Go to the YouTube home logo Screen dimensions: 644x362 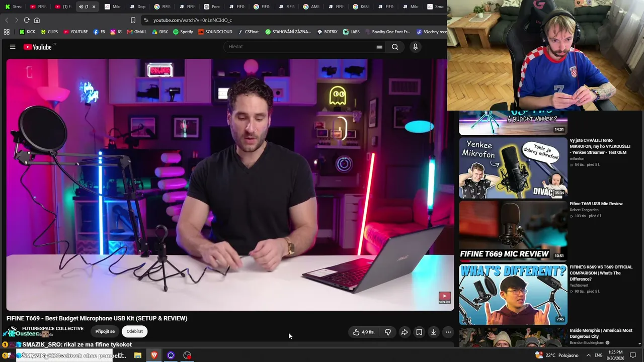[38, 47]
